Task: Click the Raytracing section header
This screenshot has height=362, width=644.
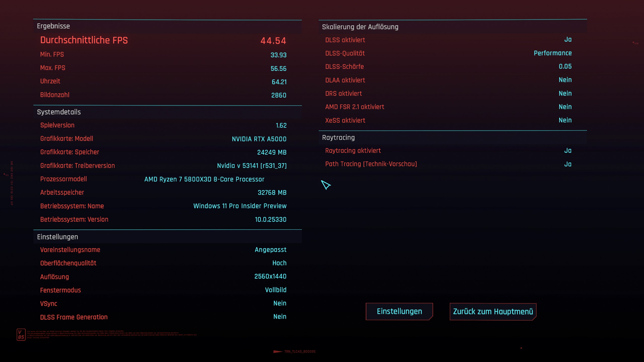Action: tap(338, 138)
